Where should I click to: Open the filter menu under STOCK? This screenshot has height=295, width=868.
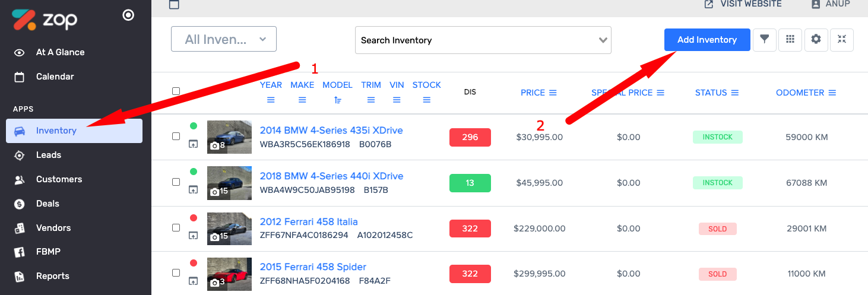pyautogui.click(x=427, y=100)
